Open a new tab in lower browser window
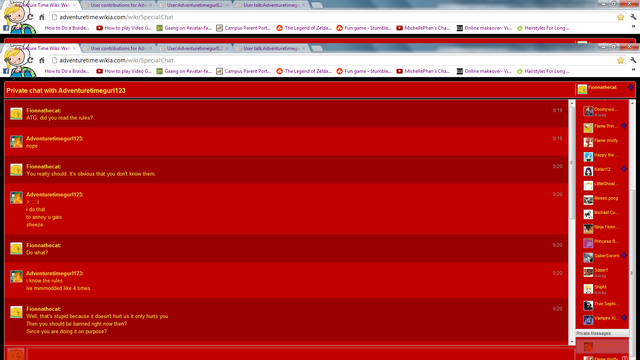The height and width of the screenshot is (360, 640). 317,49
